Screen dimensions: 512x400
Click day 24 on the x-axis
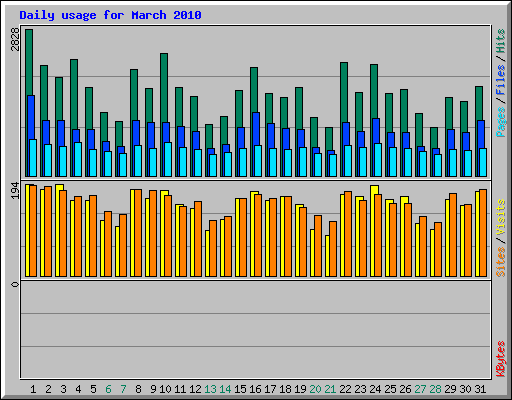pyautogui.click(x=375, y=389)
